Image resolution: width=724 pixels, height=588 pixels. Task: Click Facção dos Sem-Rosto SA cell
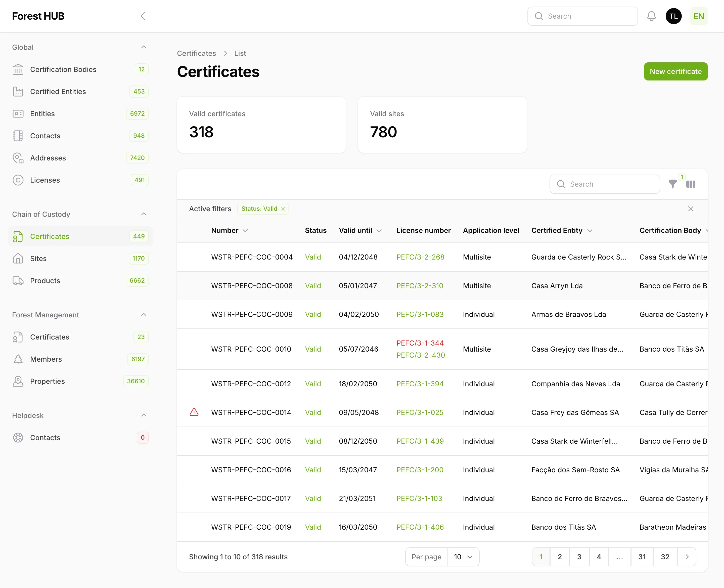(x=575, y=470)
